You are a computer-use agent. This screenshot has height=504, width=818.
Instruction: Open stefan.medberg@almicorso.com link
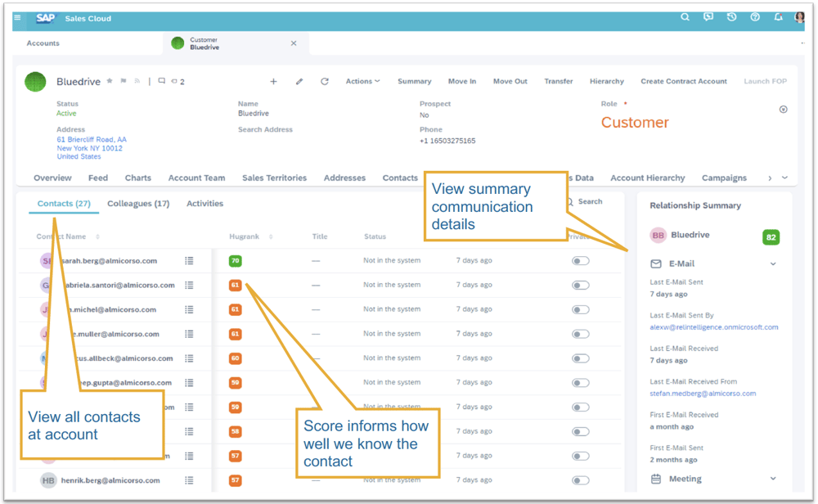click(703, 394)
